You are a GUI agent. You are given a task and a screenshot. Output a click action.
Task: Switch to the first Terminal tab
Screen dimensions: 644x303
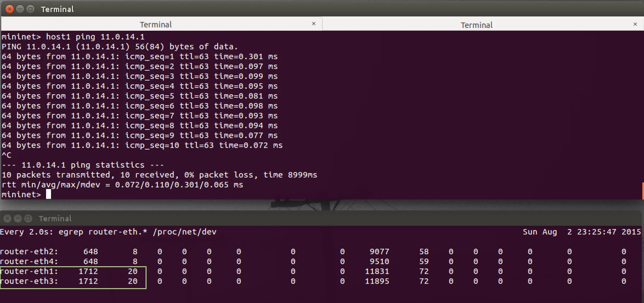[156, 25]
